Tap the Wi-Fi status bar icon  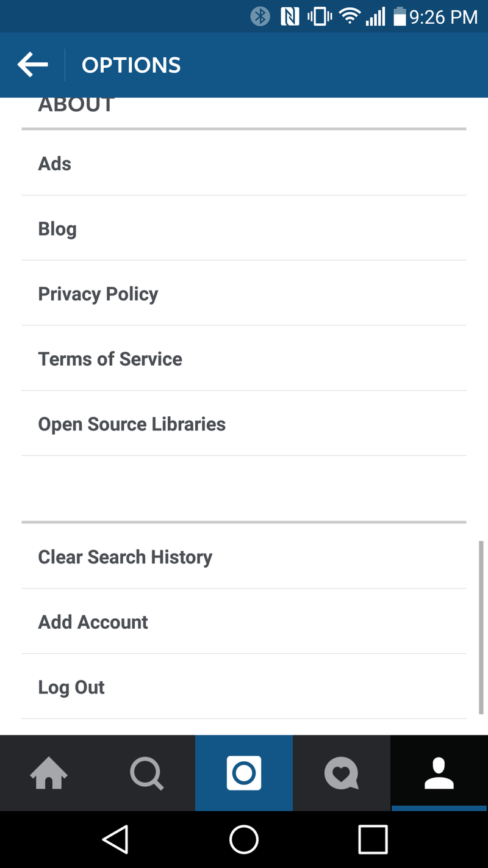(x=350, y=16)
